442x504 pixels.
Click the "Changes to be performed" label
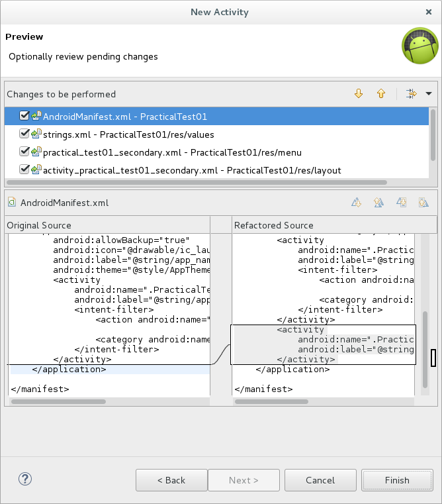(x=61, y=94)
